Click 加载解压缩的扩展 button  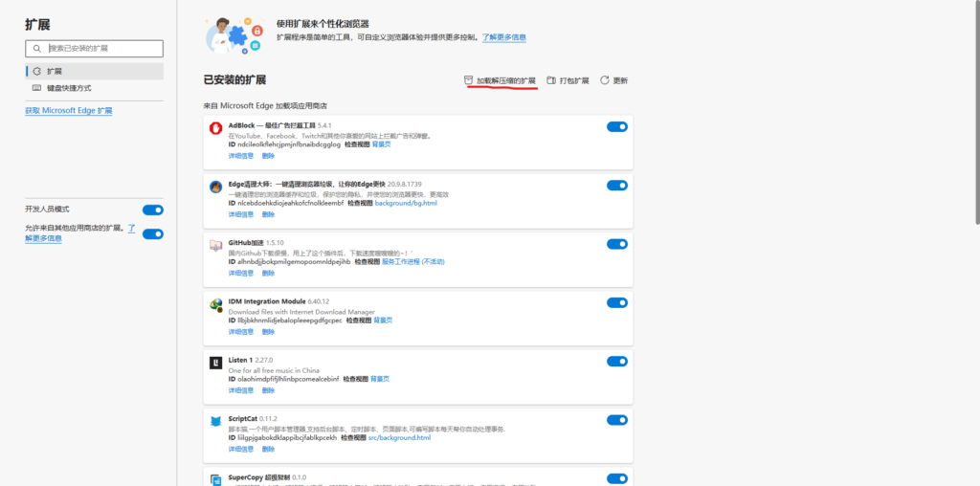[500, 80]
